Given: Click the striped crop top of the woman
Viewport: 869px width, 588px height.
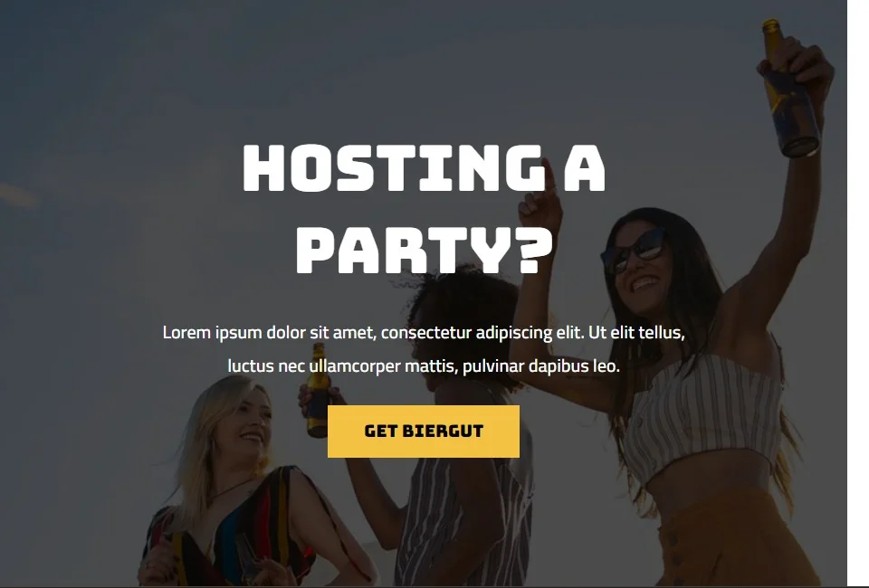Looking at the screenshot, I should pos(702,416).
